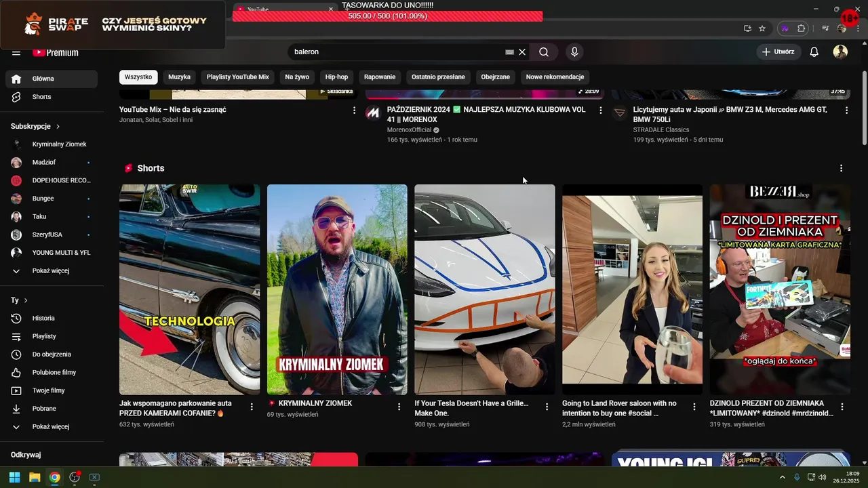Select Nowe rekomendacje chip

(555, 77)
